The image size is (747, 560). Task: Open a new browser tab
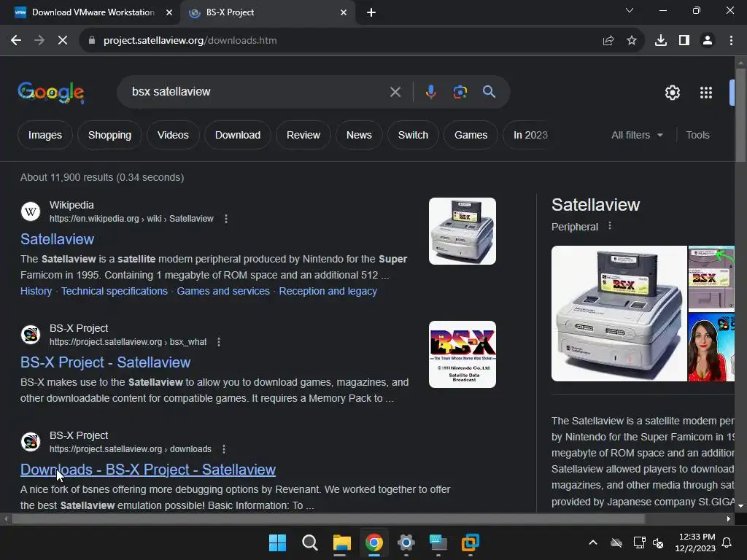point(371,12)
